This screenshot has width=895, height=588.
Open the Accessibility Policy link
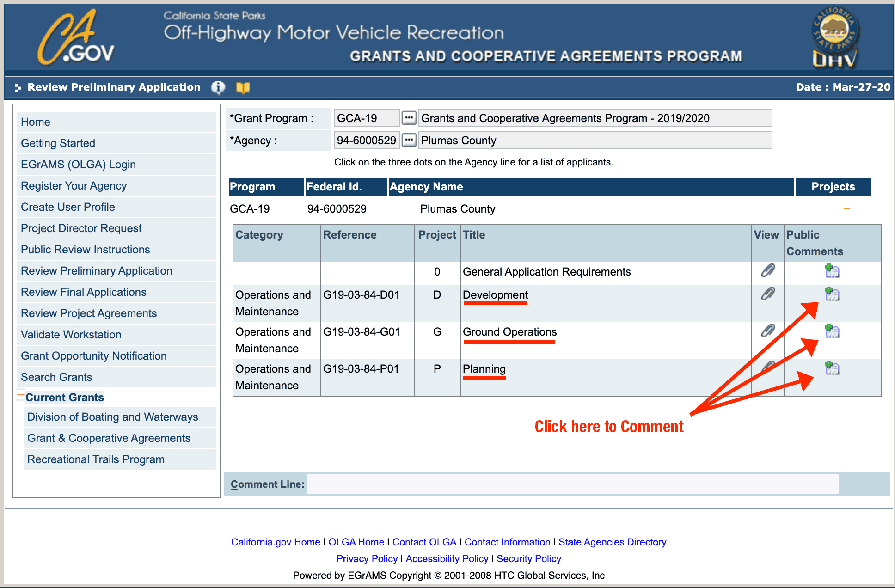click(x=447, y=558)
